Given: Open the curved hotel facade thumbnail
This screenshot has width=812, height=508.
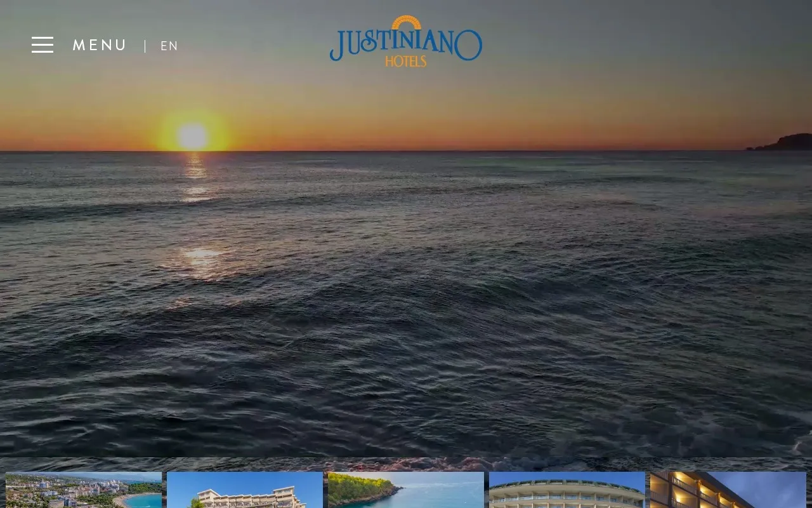Looking at the screenshot, I should pos(567,490).
